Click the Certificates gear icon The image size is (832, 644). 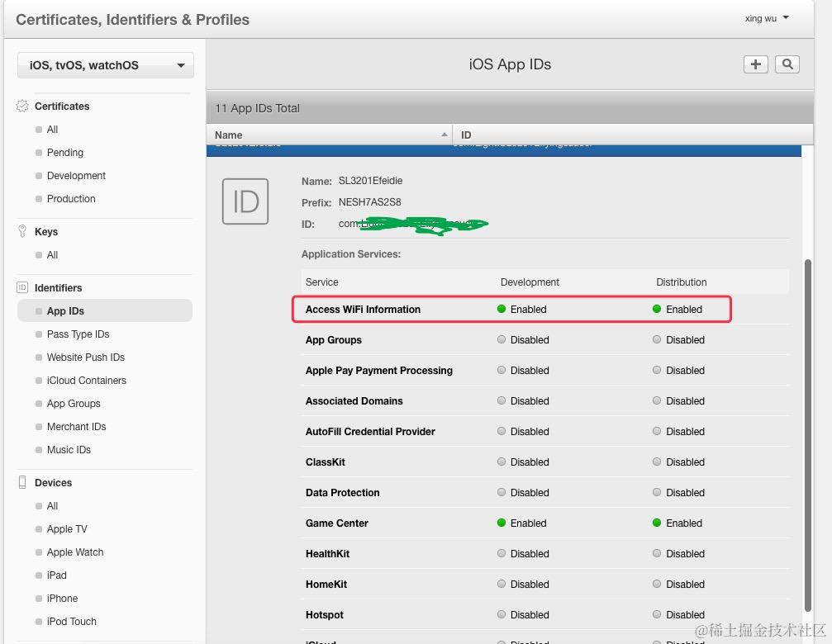[x=22, y=106]
